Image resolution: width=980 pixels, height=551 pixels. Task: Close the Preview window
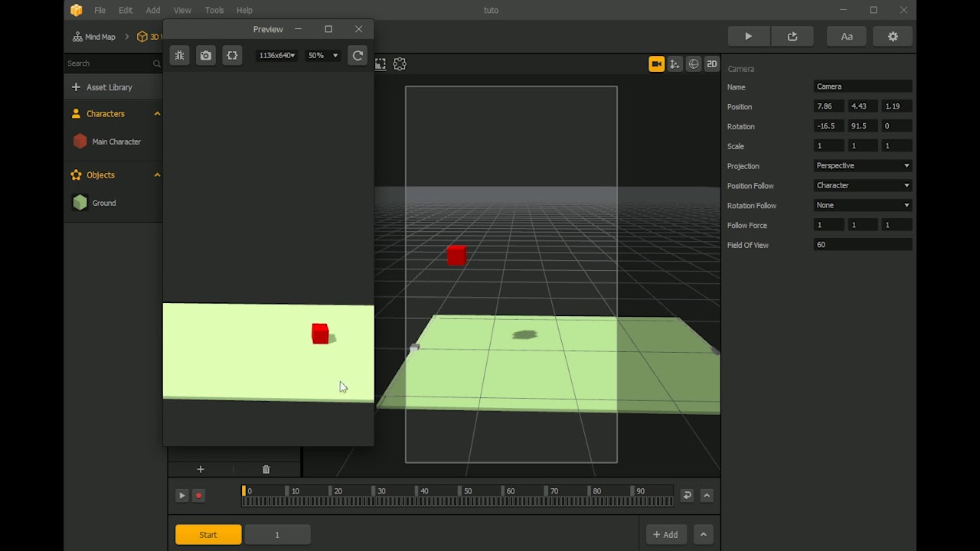point(359,29)
